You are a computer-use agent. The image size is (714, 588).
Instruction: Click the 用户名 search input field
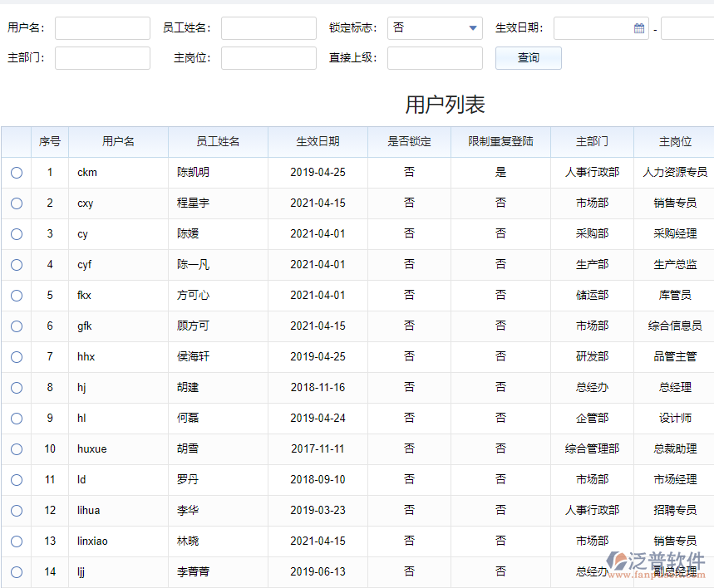tap(102, 28)
